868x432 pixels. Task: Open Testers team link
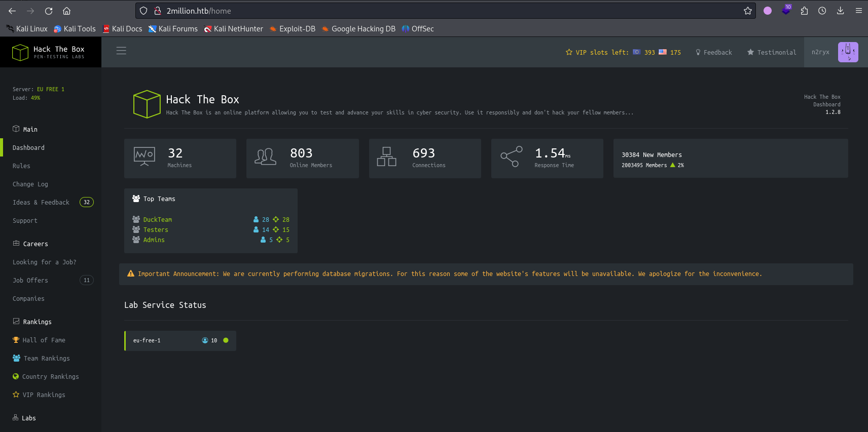[156, 229]
